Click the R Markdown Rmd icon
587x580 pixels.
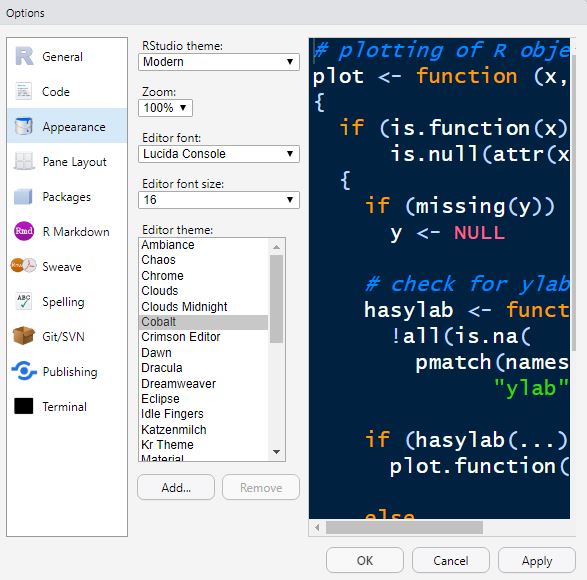pyautogui.click(x=24, y=231)
